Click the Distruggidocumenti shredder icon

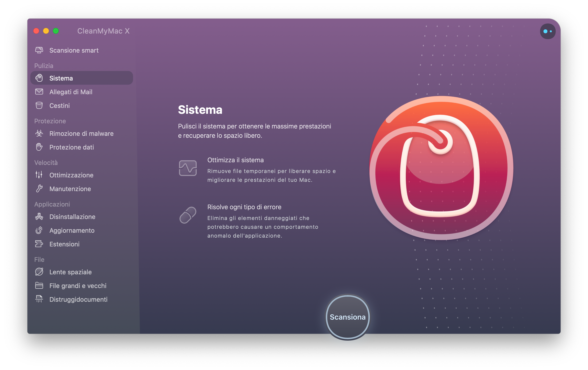click(x=39, y=299)
